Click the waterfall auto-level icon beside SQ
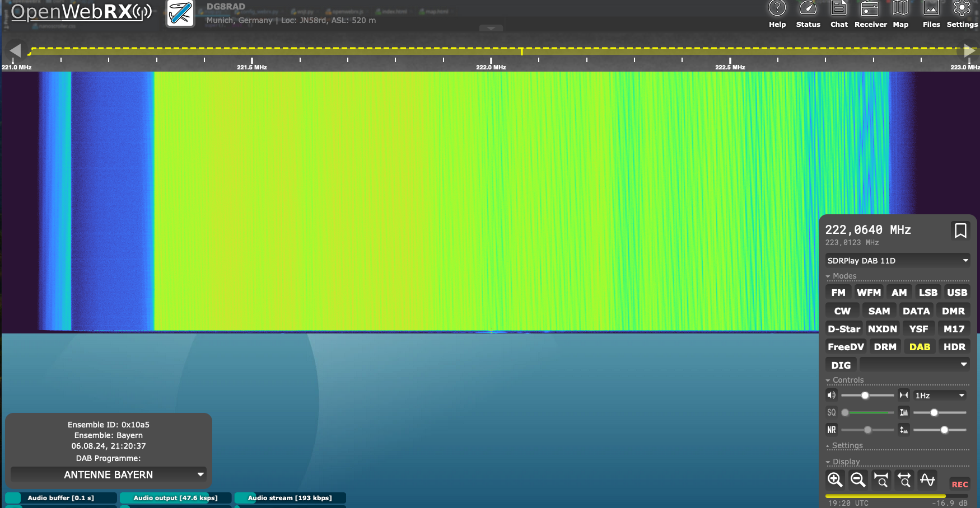 [903, 412]
